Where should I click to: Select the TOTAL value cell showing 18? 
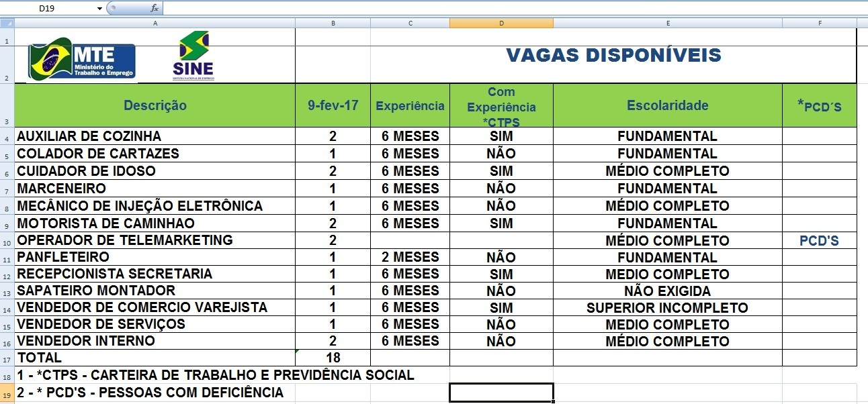pos(333,358)
